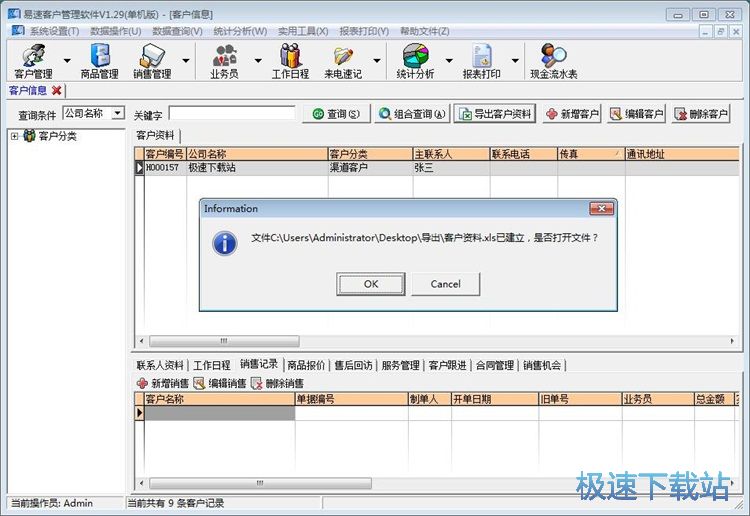Click the 主联系人 column header
Screen dimensions: 750x516
(x=451, y=154)
